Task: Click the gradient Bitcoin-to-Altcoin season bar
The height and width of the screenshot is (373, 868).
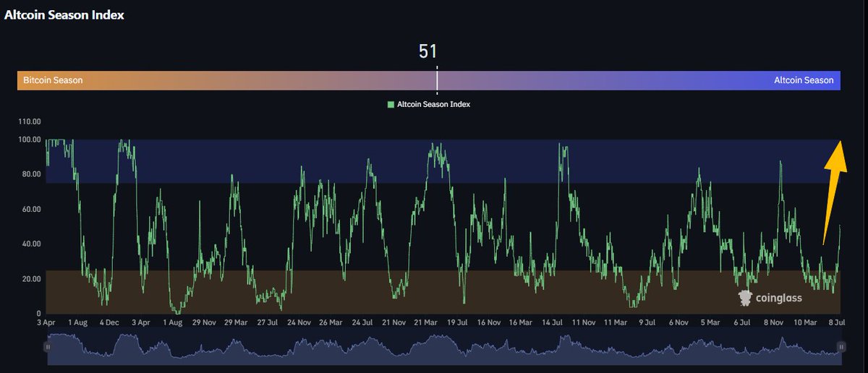Action: [429, 80]
